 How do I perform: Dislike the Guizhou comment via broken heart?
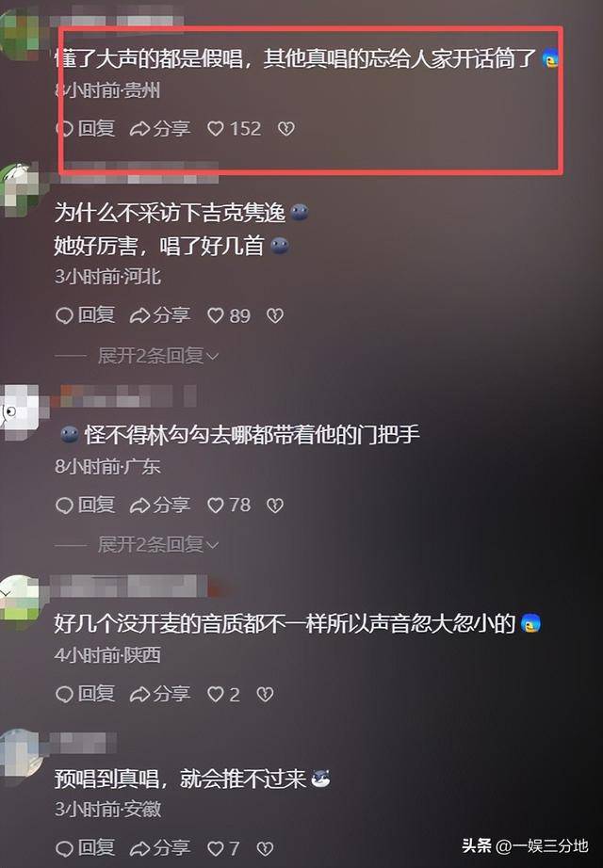point(286,129)
